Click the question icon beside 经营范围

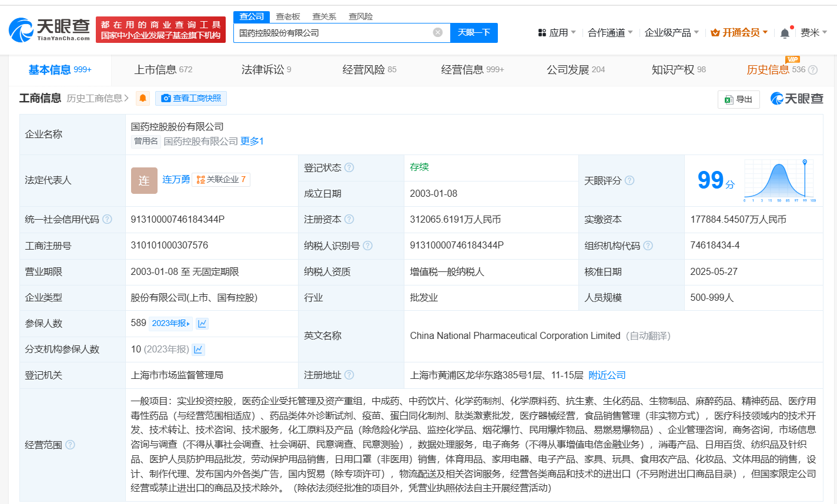click(x=70, y=445)
